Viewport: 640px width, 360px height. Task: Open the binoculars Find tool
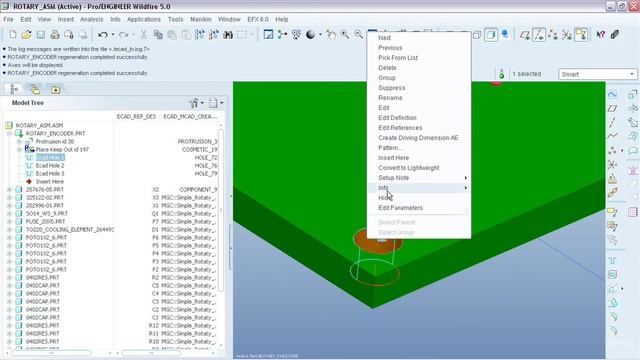tap(228, 35)
